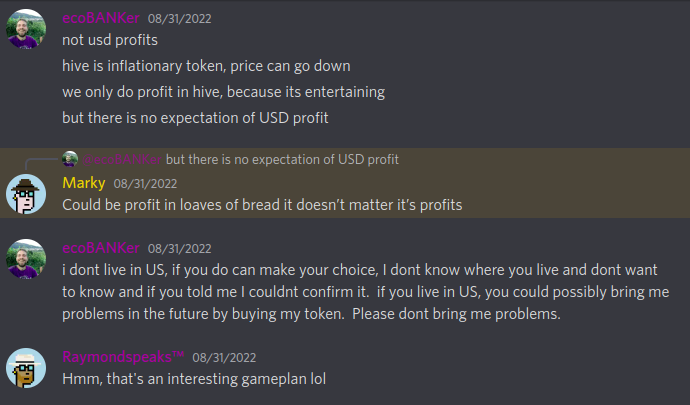Click the small avatar in the reply preview

[x=70, y=159]
